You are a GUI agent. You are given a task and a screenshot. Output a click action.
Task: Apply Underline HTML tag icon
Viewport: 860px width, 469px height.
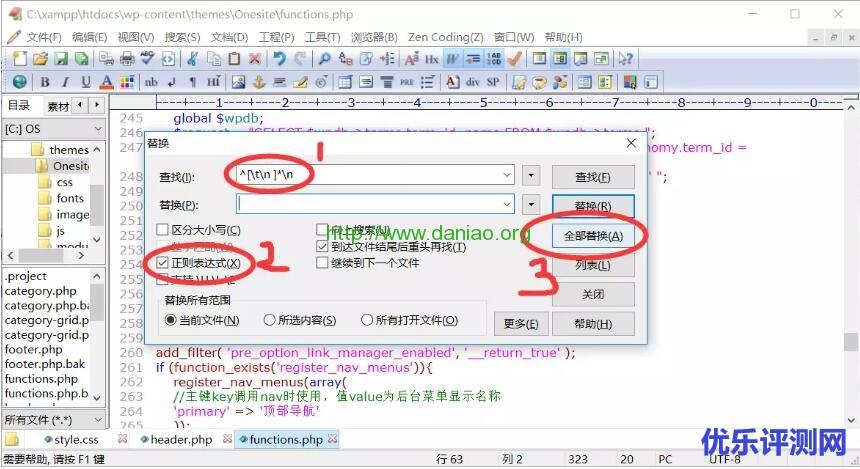[x=86, y=82]
